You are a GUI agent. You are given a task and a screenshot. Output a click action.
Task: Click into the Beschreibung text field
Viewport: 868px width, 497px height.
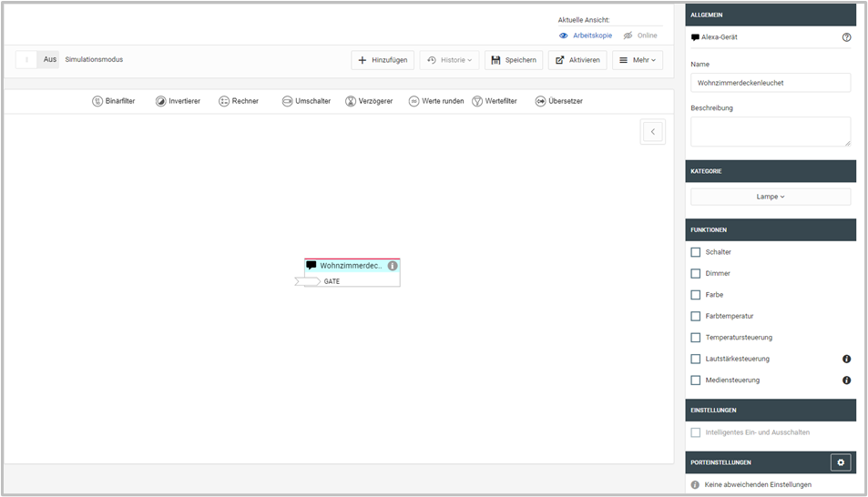(x=770, y=131)
